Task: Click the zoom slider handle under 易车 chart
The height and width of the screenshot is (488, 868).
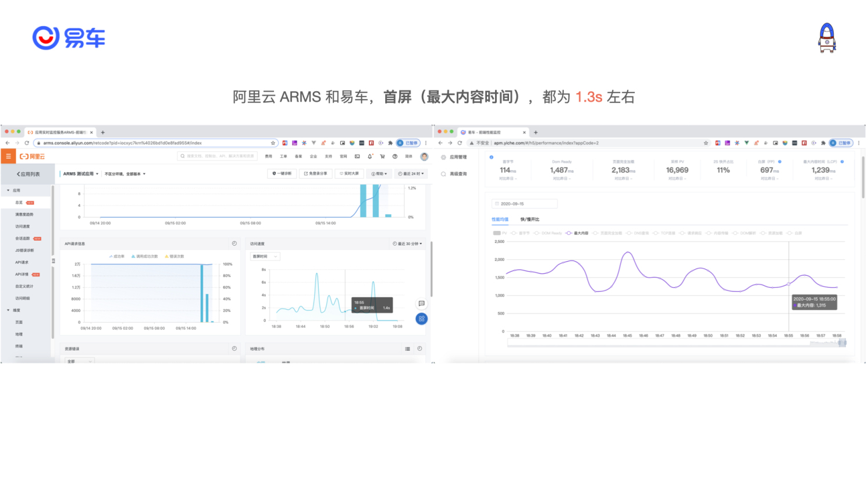Action: (842, 343)
